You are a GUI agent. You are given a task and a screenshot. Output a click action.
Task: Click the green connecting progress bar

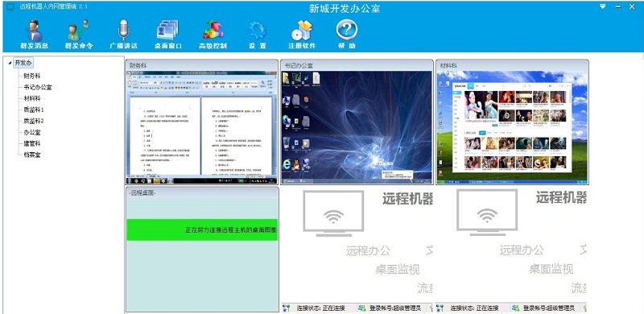click(x=202, y=229)
